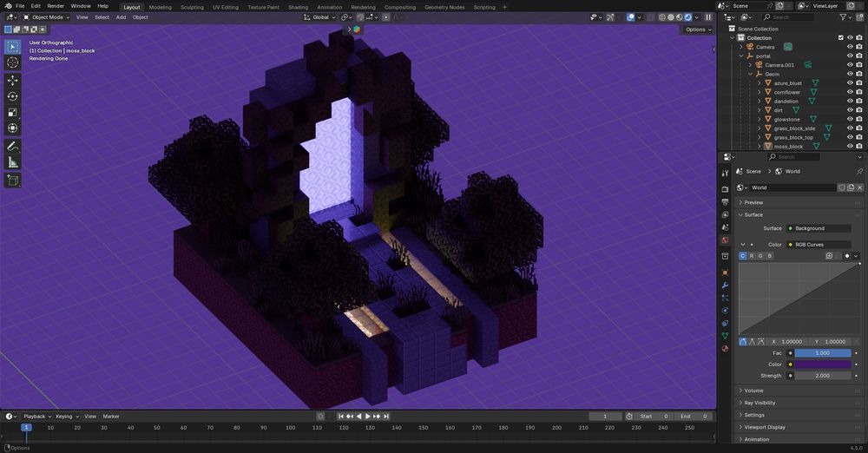Click the purple Color swatch
Image resolution: width=868 pixels, height=453 pixels.
point(823,364)
